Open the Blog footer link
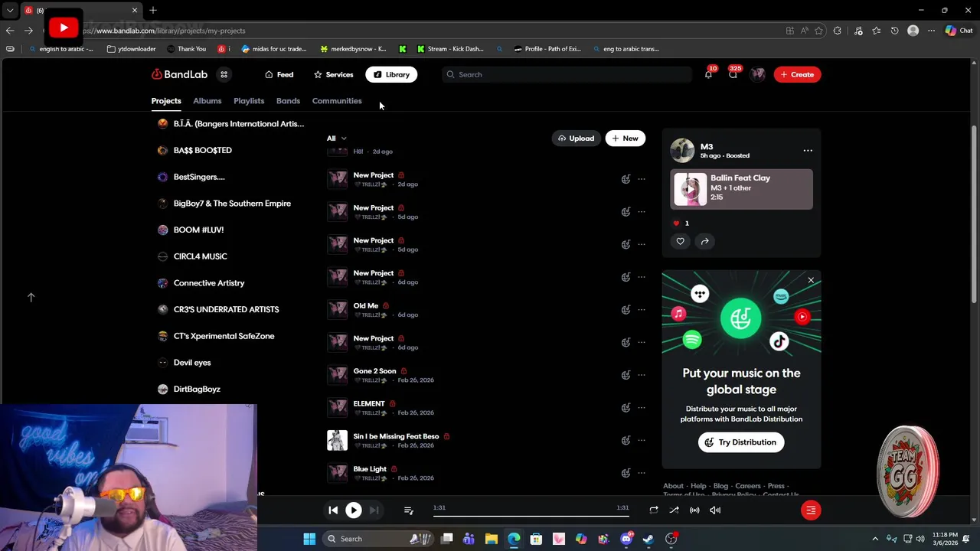The height and width of the screenshot is (551, 980). [720, 486]
